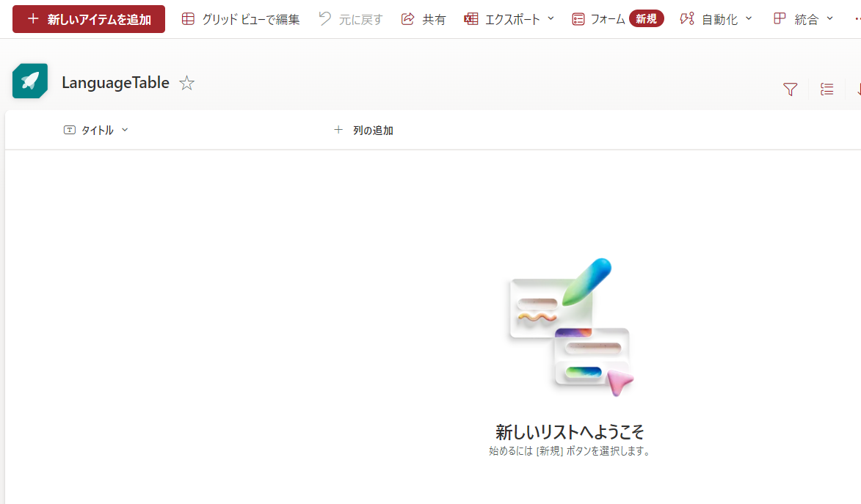The image size is (861, 504).
Task: Favorite the list with star icon
Action: point(186,83)
